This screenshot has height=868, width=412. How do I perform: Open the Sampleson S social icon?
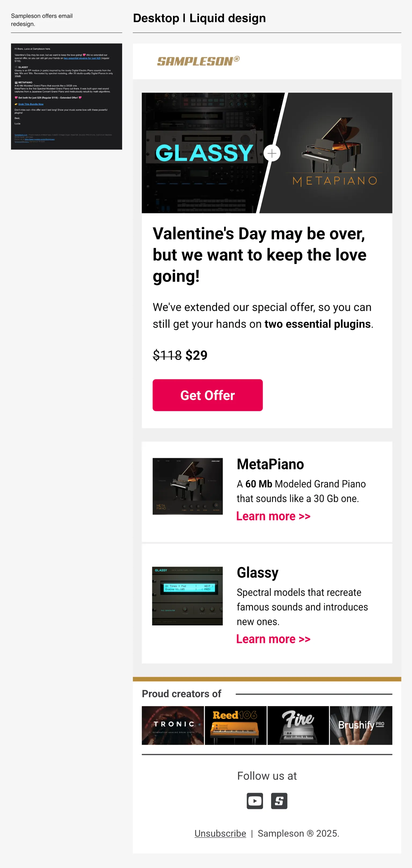pos(279,801)
